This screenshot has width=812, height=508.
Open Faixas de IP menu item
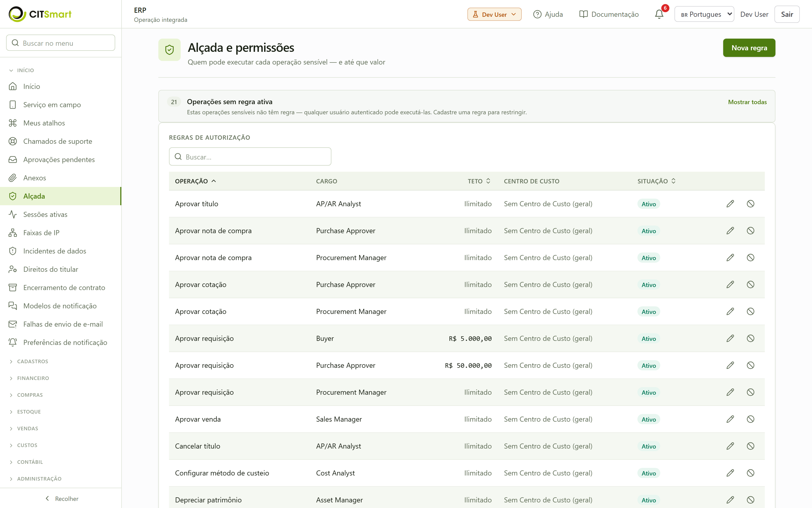click(60, 233)
